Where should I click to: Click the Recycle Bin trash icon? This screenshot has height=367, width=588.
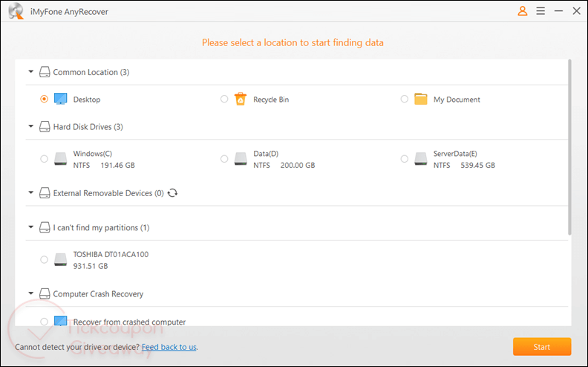tap(241, 99)
